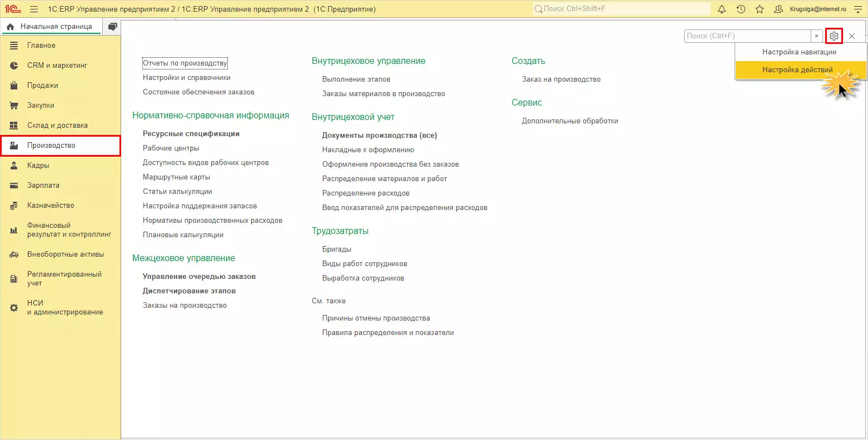
Task: Open CRM и маркетинг section
Action: click(x=61, y=66)
